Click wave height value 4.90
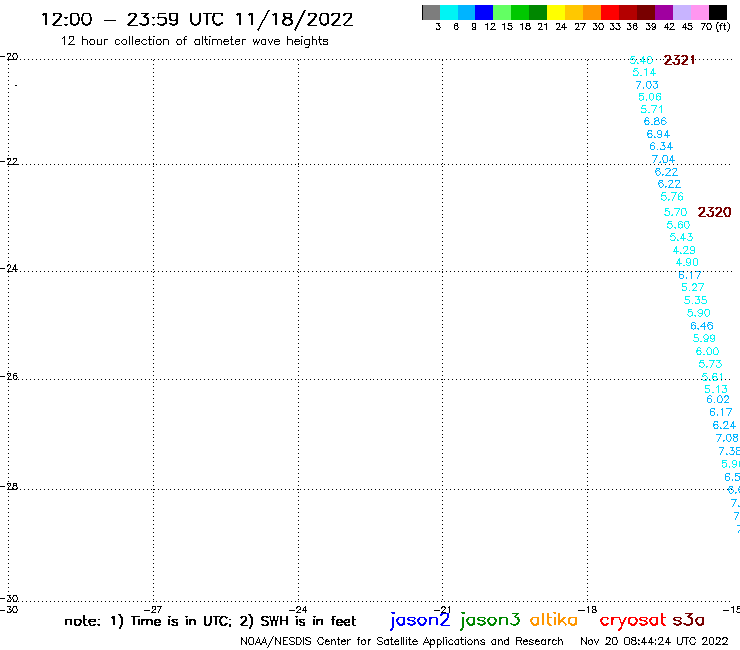Image resolution: width=740 pixels, height=650 pixels. [687, 262]
